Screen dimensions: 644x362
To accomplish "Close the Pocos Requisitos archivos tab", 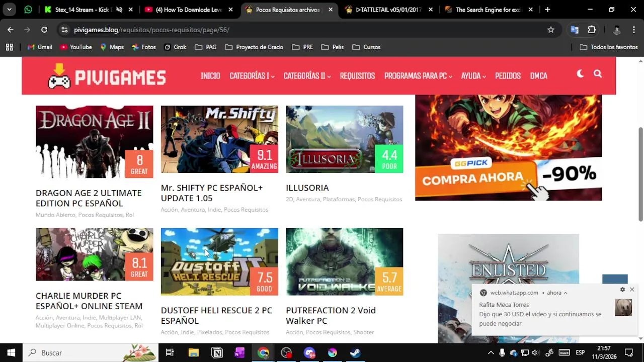I will point(331,10).
